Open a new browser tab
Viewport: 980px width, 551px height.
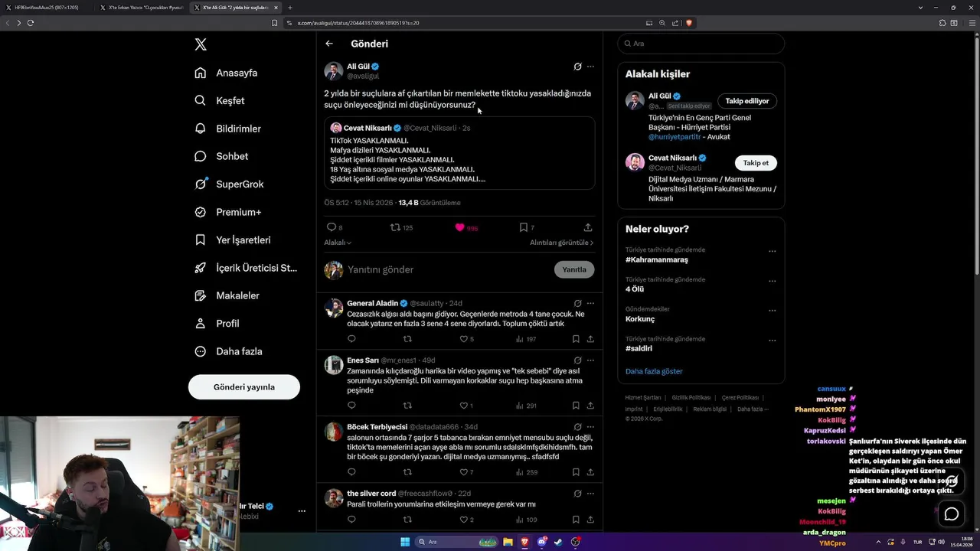pyautogui.click(x=289, y=8)
